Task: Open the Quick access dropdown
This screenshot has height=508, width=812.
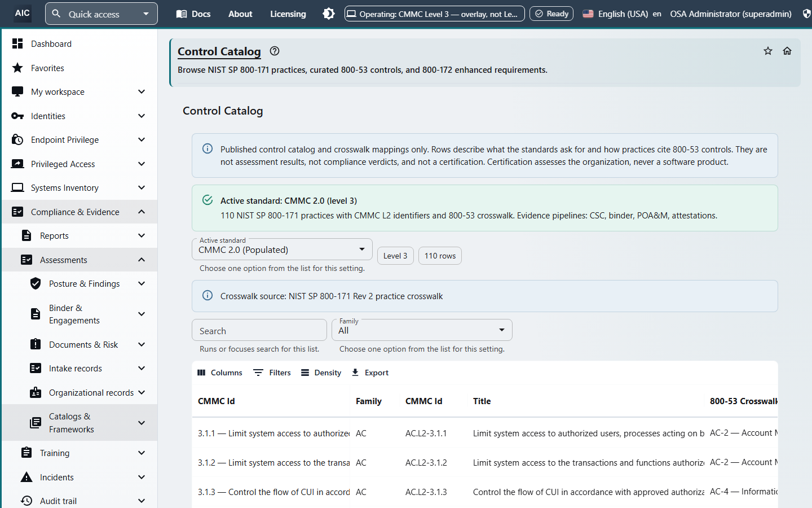Action: [x=101, y=14]
